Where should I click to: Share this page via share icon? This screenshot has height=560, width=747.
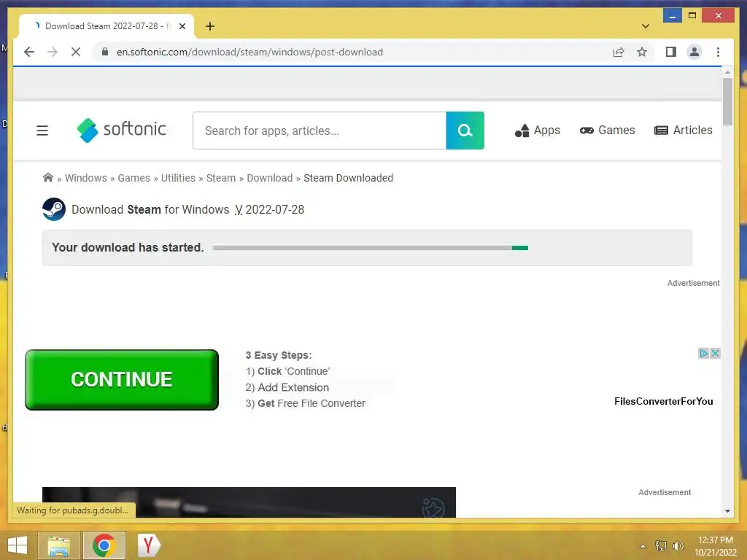[x=619, y=52]
